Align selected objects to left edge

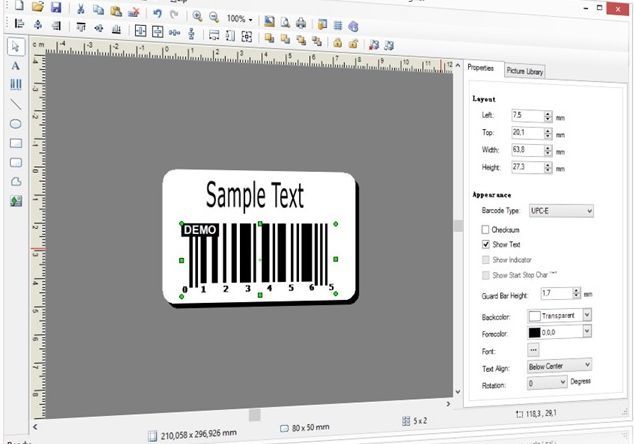pyautogui.click(x=19, y=23)
